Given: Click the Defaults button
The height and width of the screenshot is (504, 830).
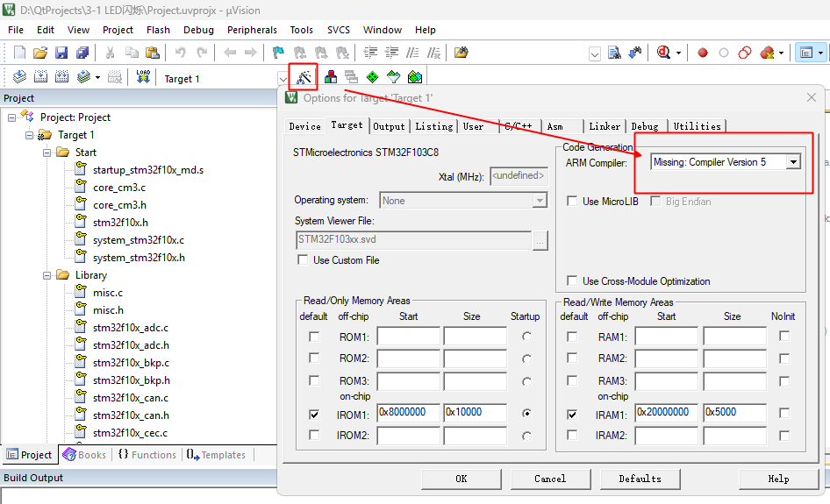Looking at the screenshot, I should [x=640, y=479].
